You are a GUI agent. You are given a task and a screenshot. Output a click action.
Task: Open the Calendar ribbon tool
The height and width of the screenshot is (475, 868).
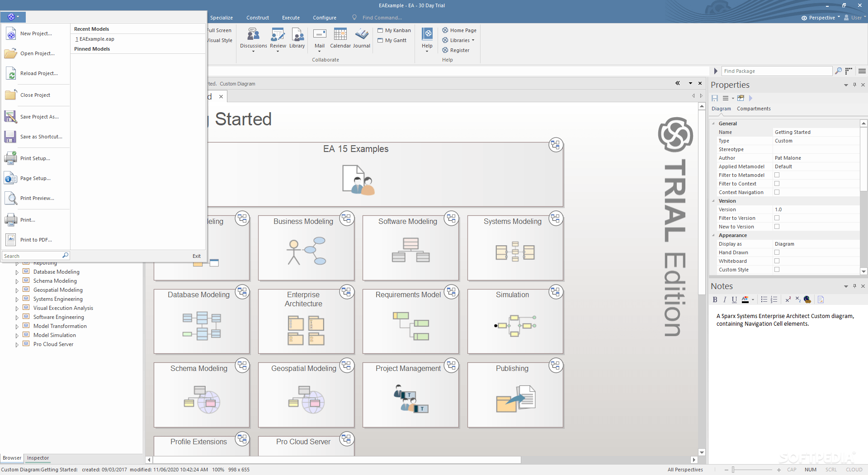(340, 38)
